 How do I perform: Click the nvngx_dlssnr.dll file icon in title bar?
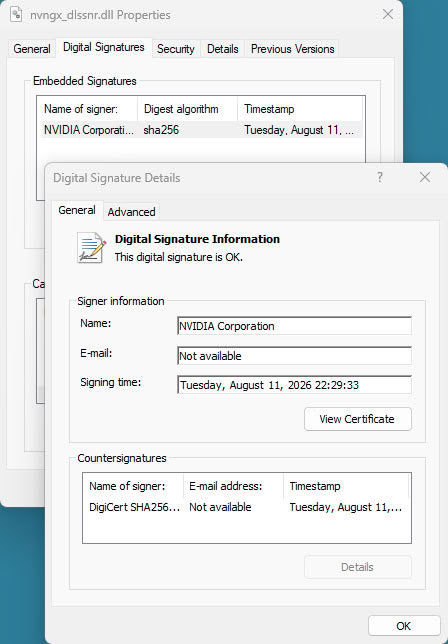coord(16,14)
